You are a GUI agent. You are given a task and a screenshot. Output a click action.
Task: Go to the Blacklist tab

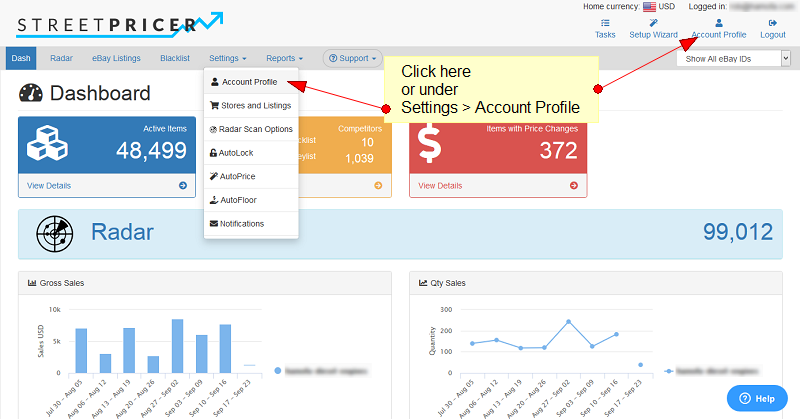click(x=175, y=59)
